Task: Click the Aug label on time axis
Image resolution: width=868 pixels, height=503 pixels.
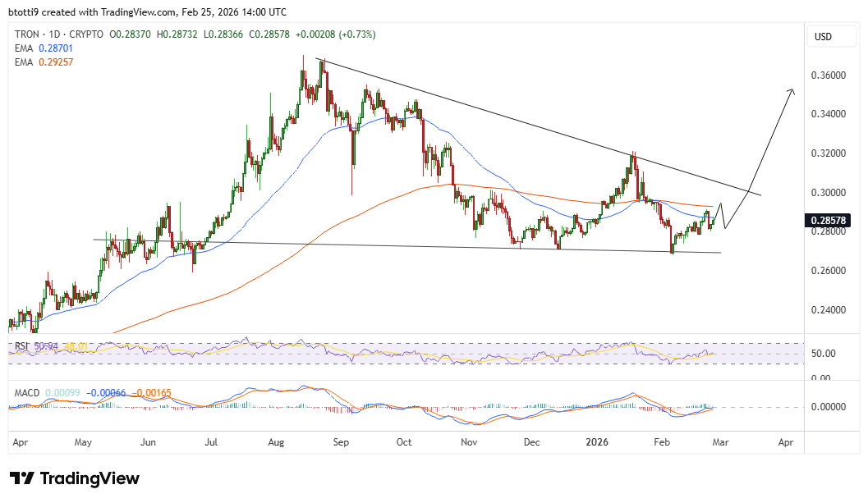Action: (x=276, y=441)
